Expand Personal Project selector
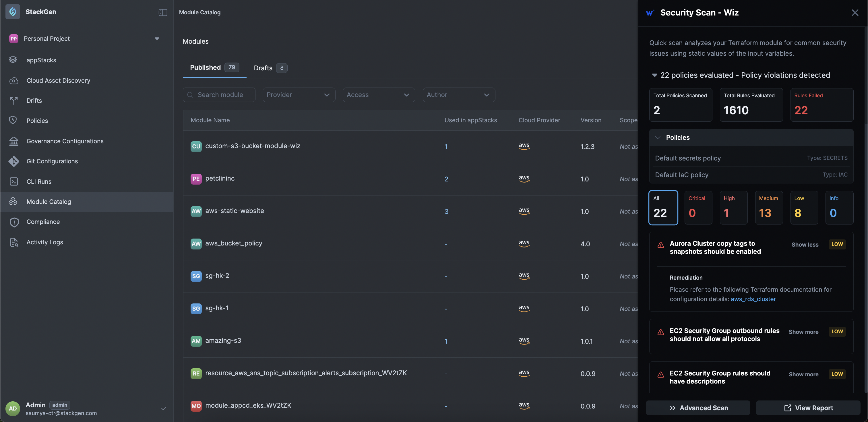This screenshot has width=868, height=422. pyautogui.click(x=157, y=39)
